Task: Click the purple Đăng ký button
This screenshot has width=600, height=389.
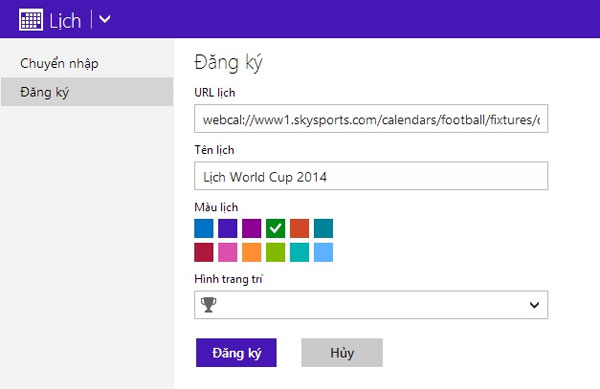Action: [x=236, y=353]
